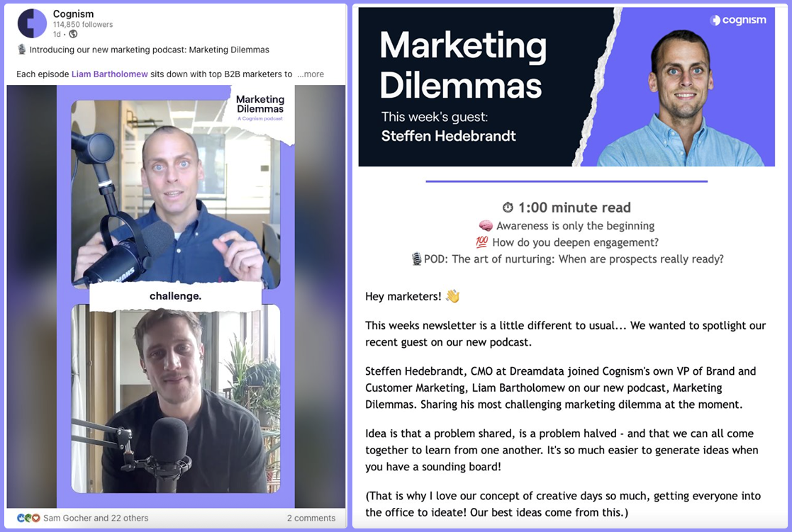Click the reaction emoji icons cluster
Viewport: 792px width, 532px height.
28,518
